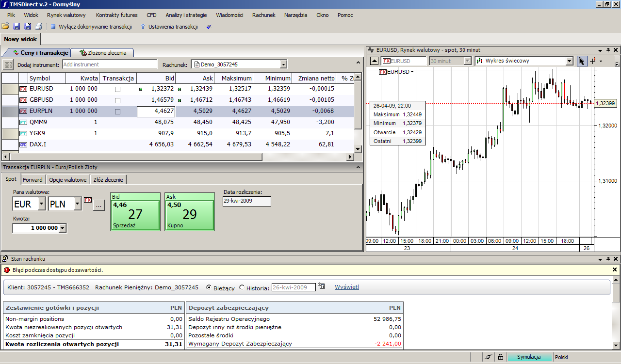Open the EUR base currency dropdown
Image resolution: width=621 pixels, height=364 pixels.
(41, 204)
